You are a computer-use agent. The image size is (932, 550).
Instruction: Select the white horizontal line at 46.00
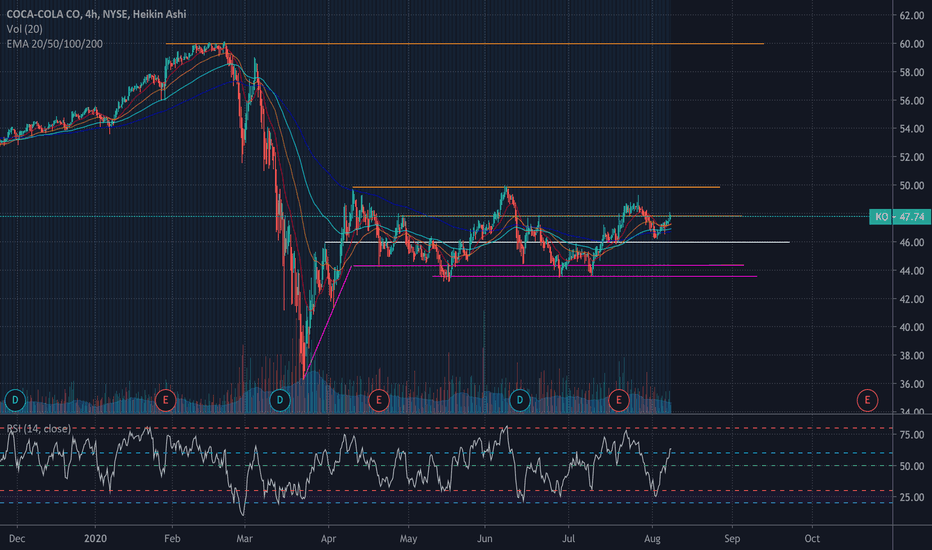(557, 242)
